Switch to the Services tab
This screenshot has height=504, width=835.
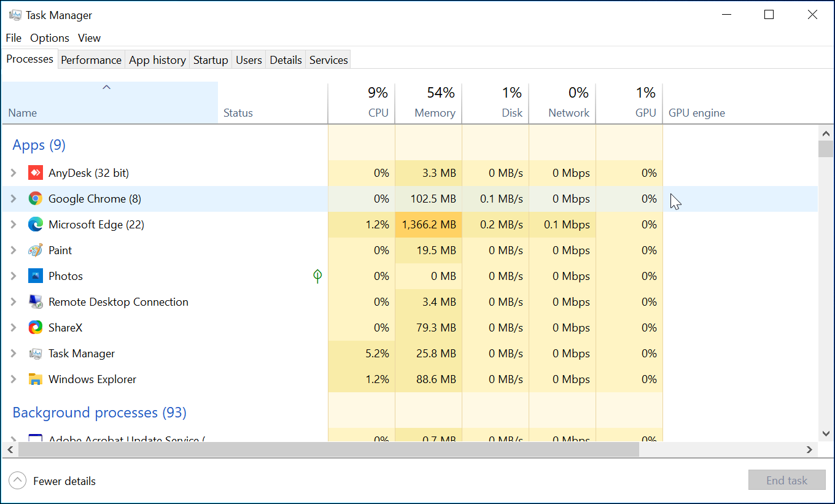(x=328, y=60)
